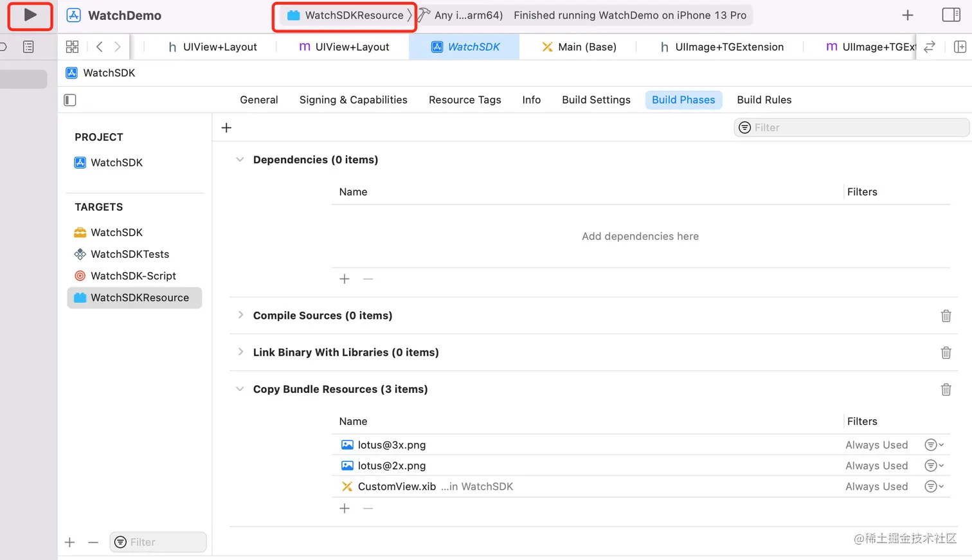Click the 'Always Used' filter for lotus@3x.png
Screen dimensions: 972x560
point(877,445)
